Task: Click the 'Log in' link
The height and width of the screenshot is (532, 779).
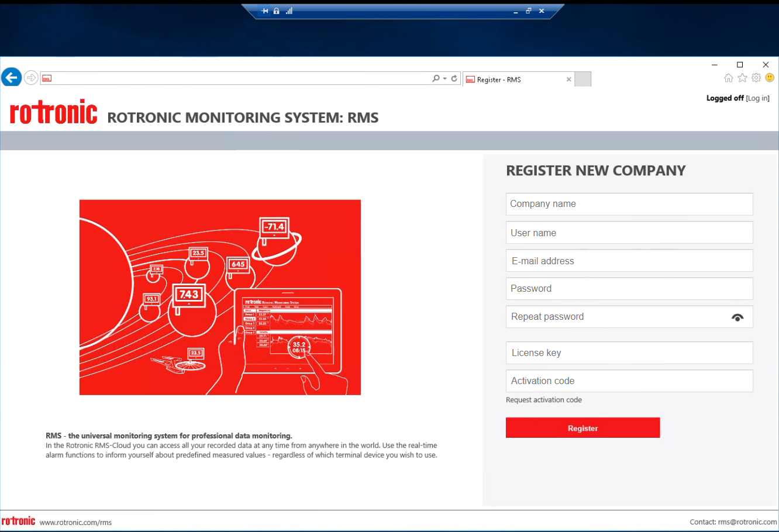Action: click(x=757, y=98)
